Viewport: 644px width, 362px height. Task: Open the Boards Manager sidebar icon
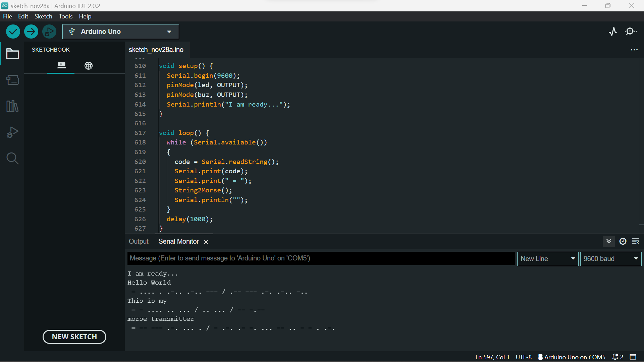tap(13, 80)
